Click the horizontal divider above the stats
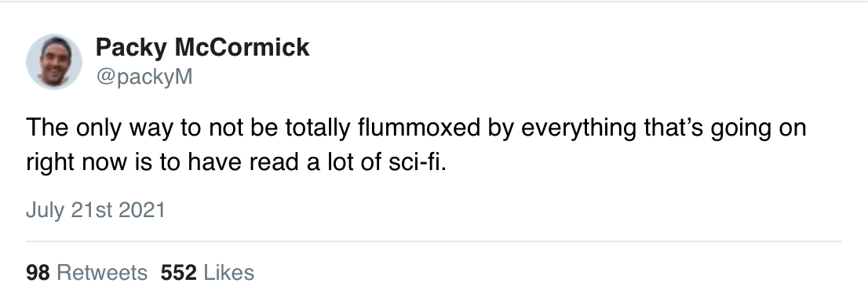 (x=434, y=241)
